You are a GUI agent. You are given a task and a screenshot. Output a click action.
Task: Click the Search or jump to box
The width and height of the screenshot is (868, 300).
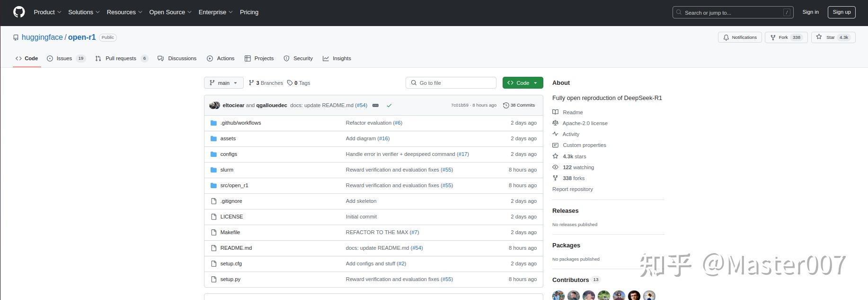[733, 13]
